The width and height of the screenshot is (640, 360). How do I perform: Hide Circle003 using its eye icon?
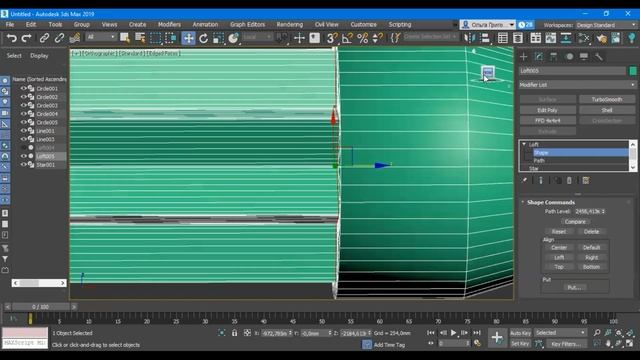pyautogui.click(x=23, y=105)
